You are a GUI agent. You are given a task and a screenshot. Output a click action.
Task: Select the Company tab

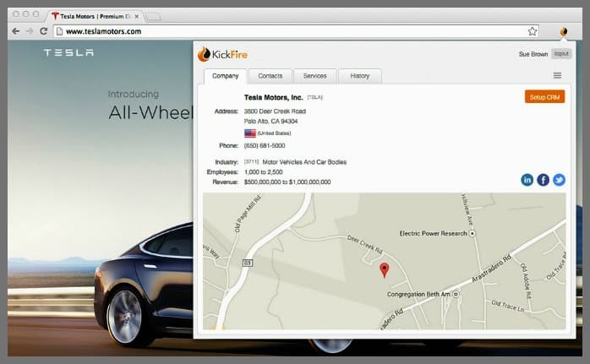tap(225, 76)
